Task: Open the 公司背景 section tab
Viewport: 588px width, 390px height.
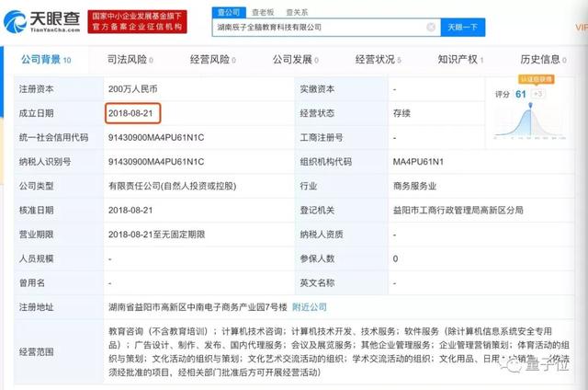Action: (46, 59)
